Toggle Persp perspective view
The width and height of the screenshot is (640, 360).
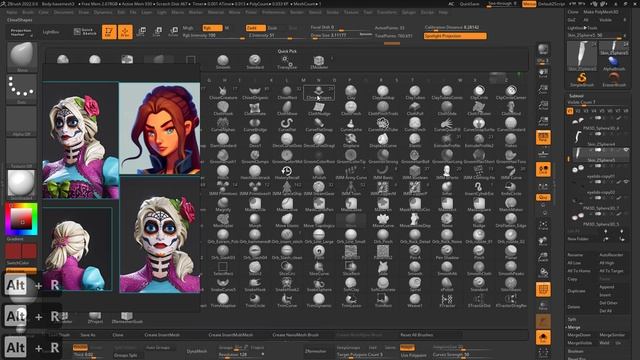coord(543,138)
